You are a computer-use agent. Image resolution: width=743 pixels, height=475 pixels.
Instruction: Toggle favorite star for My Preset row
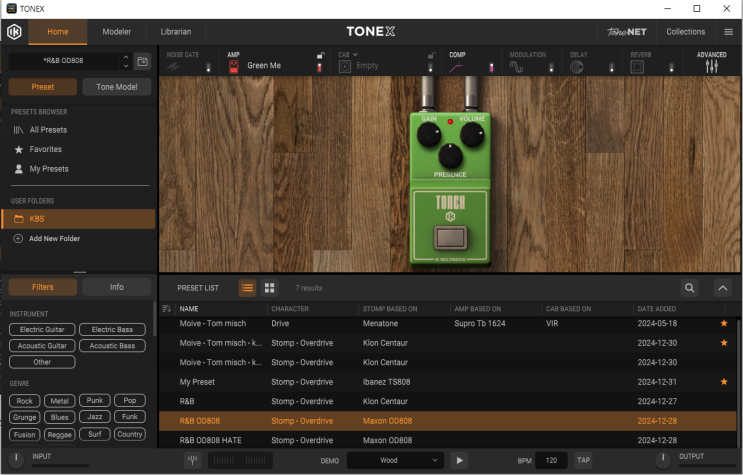[724, 382]
